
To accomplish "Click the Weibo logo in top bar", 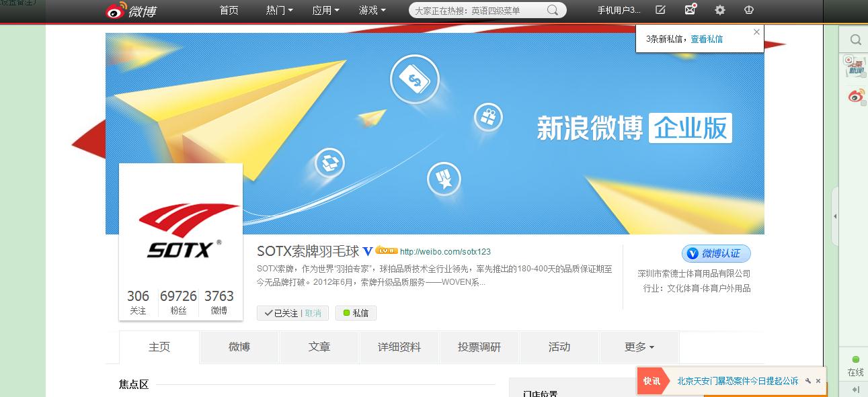I will (x=131, y=10).
